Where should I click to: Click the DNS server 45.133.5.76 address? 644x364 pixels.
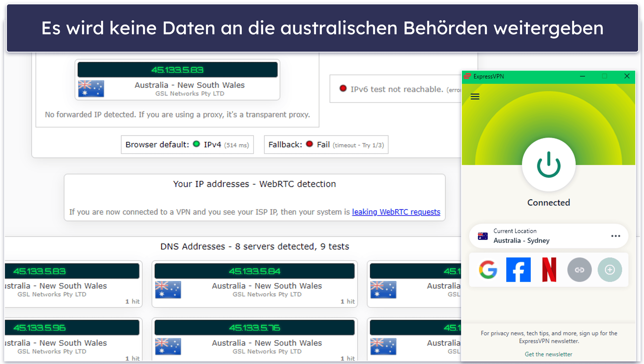pos(254,328)
